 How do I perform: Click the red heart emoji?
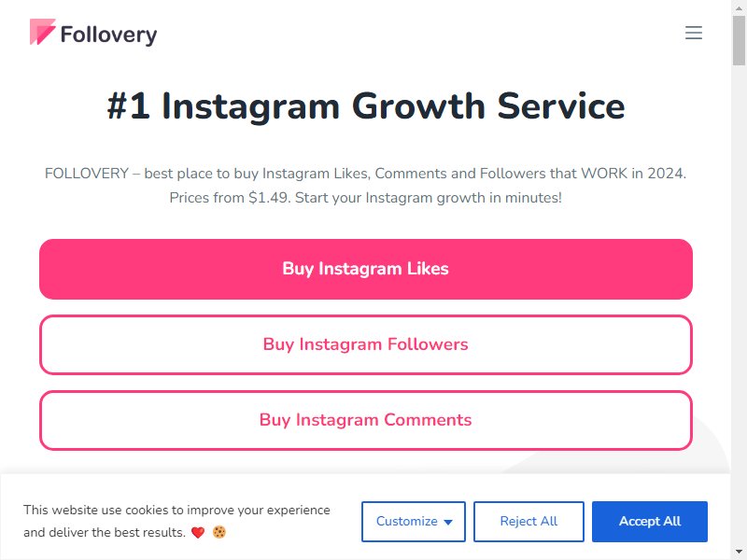(x=198, y=532)
